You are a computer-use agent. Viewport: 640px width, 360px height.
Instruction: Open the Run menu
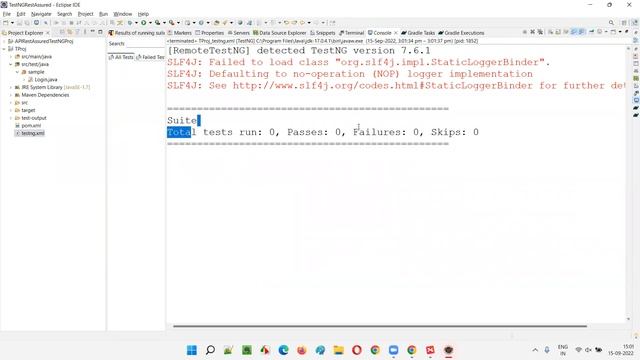coord(103,14)
